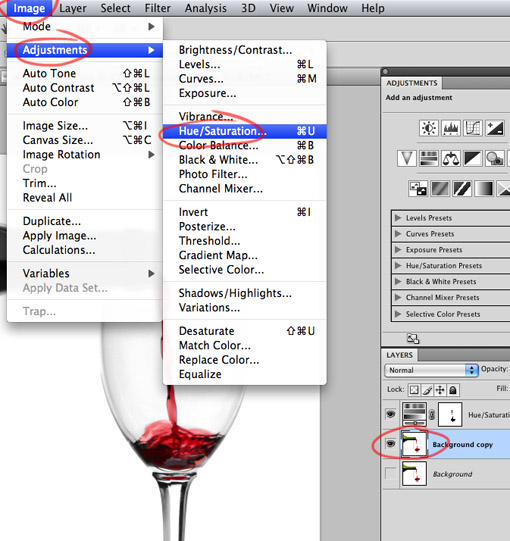Open the Normal blend mode dropdown
Viewport: 510px width, 541px height.
pyautogui.click(x=431, y=370)
